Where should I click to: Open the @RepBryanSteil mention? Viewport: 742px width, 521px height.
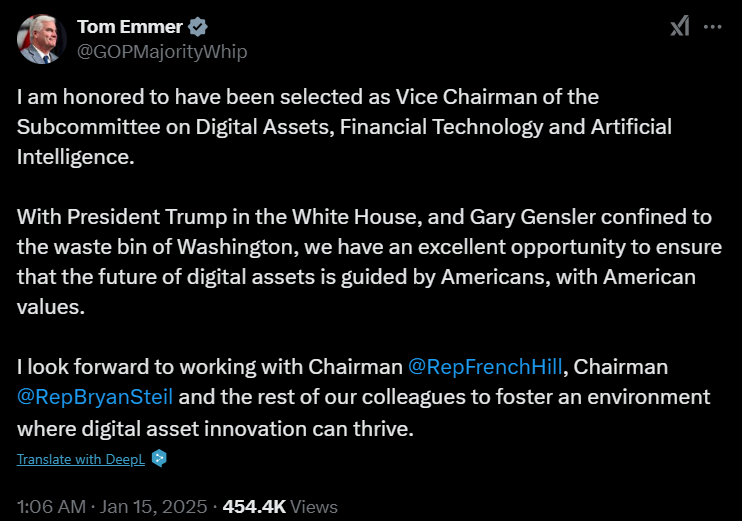coord(96,397)
